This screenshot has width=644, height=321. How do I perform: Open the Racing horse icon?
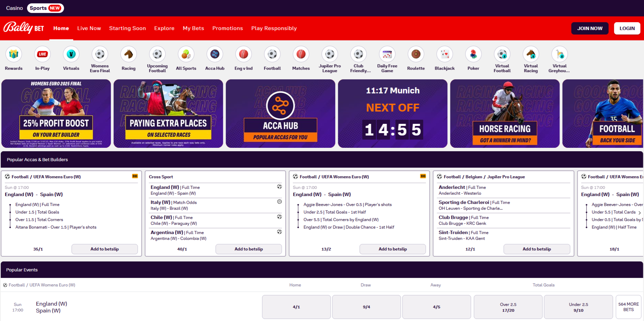(129, 54)
